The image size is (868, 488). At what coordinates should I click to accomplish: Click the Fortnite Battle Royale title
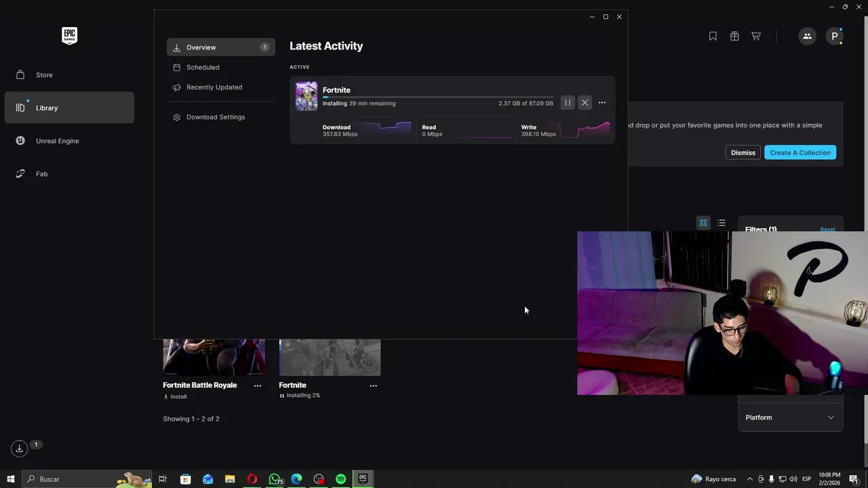tap(200, 385)
